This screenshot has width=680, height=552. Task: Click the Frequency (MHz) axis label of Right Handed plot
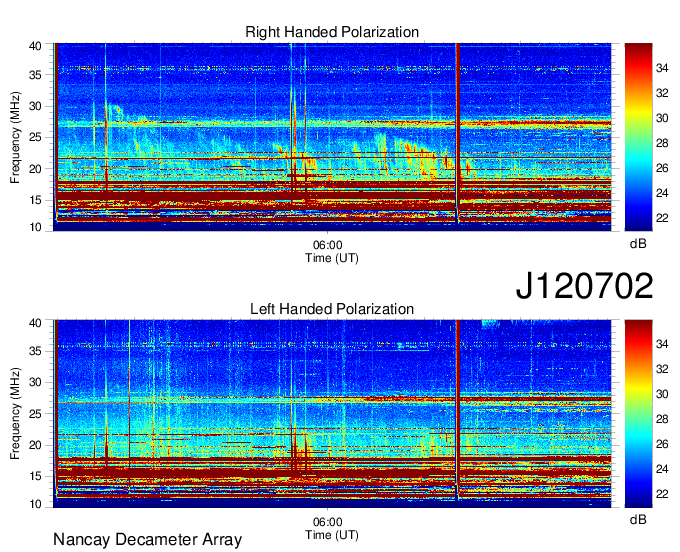[x=15, y=137]
